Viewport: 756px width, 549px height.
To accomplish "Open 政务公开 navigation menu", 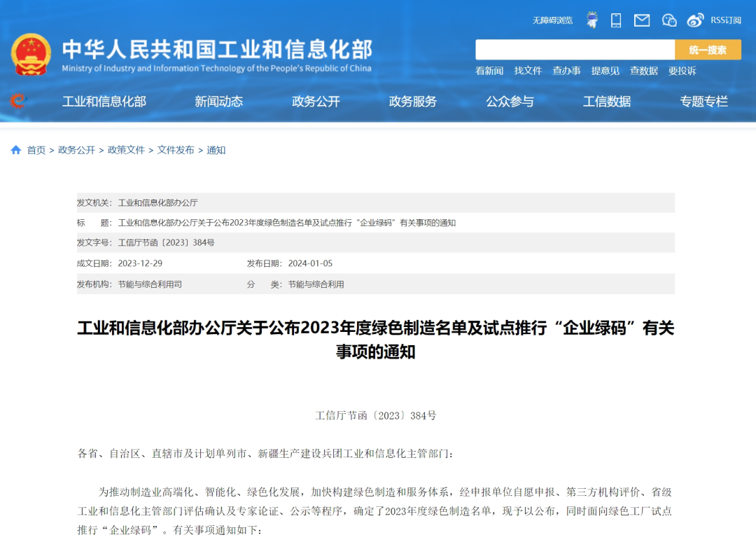I will 316,102.
